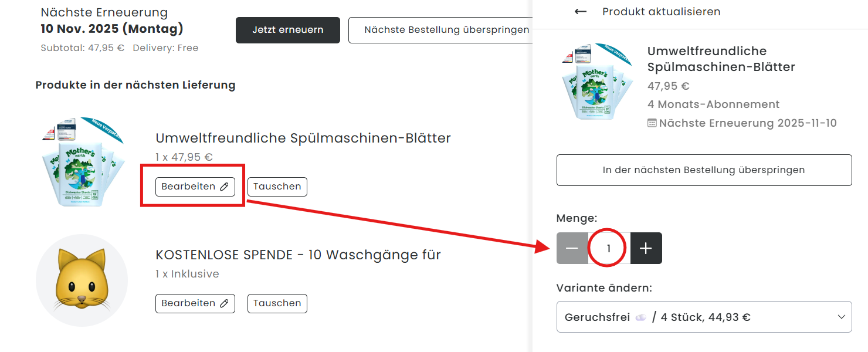Click the cat emoji product image
This screenshot has width=868, height=352.
[x=82, y=280]
